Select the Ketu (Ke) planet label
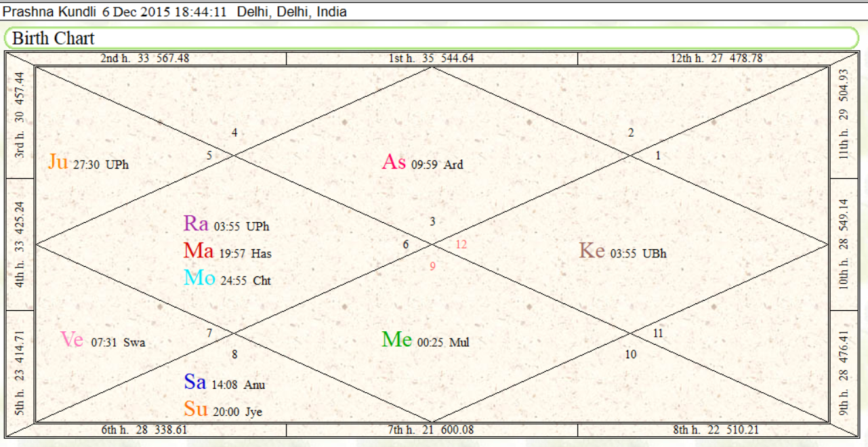 [x=592, y=251]
